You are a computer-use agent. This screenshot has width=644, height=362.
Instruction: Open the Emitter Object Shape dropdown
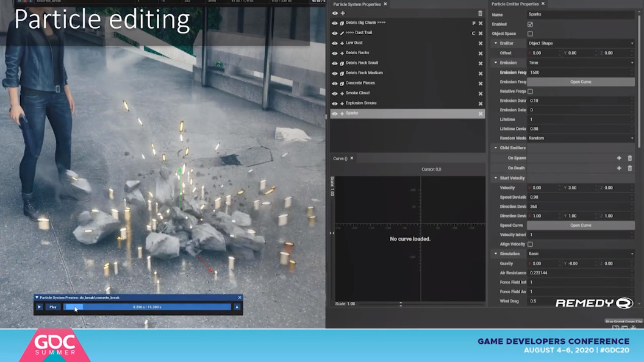click(x=580, y=43)
